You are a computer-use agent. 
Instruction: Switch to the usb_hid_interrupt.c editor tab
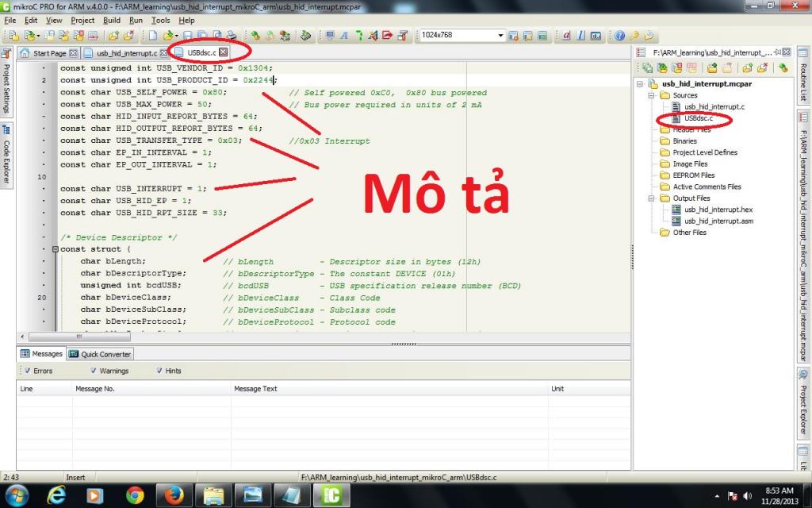(125, 53)
